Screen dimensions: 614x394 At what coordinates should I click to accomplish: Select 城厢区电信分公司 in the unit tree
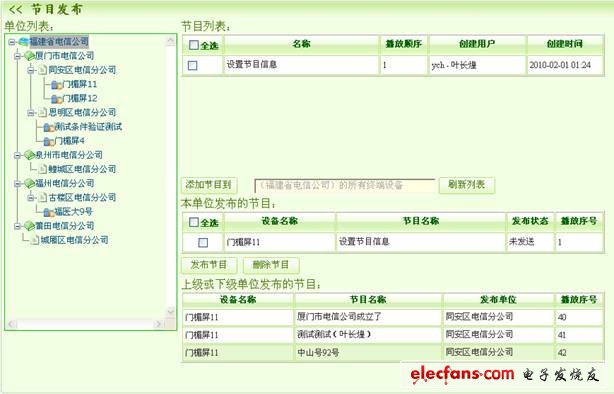(x=74, y=240)
